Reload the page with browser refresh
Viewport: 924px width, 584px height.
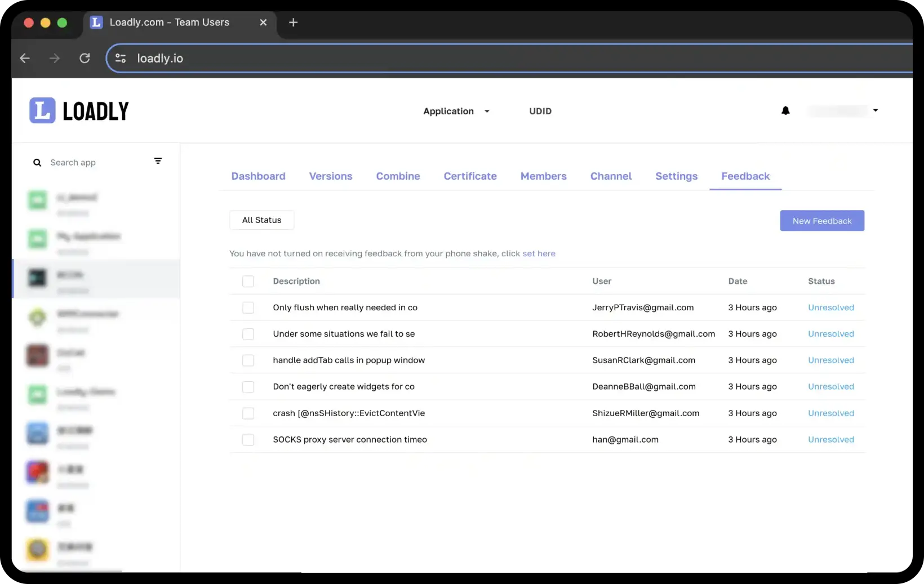(85, 58)
